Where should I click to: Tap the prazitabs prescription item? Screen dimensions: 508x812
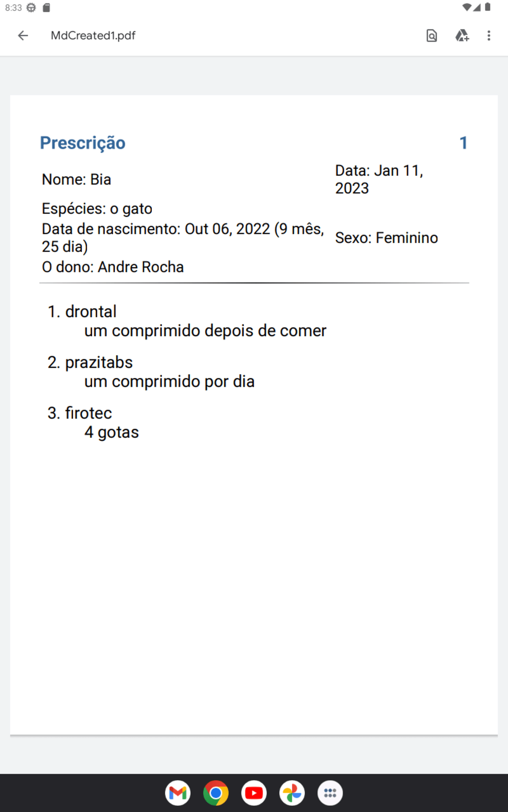[98, 362]
